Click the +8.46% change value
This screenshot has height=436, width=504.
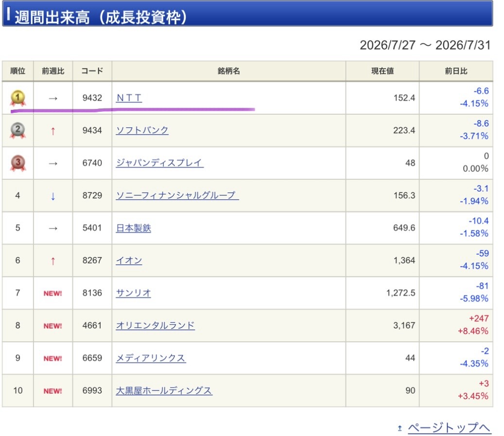click(473, 331)
